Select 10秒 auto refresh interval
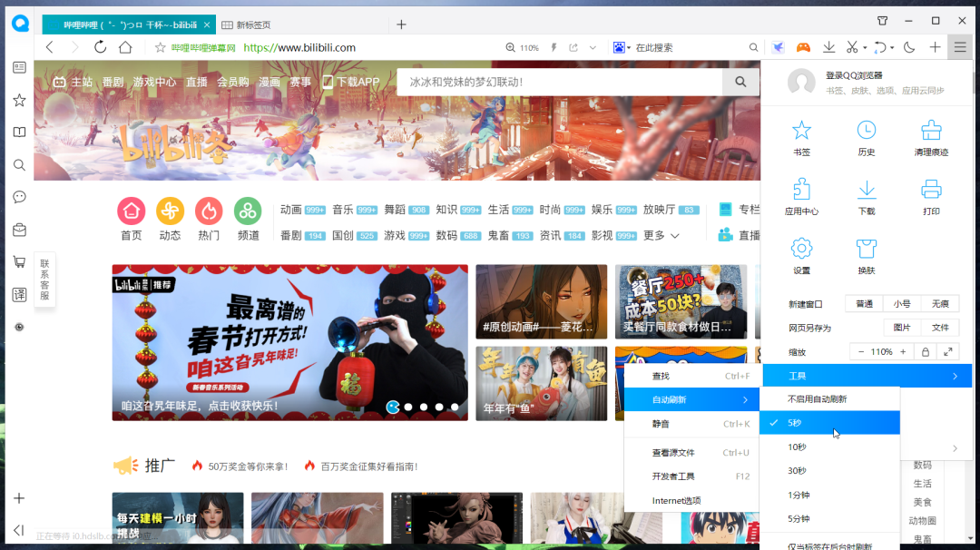 coord(830,447)
